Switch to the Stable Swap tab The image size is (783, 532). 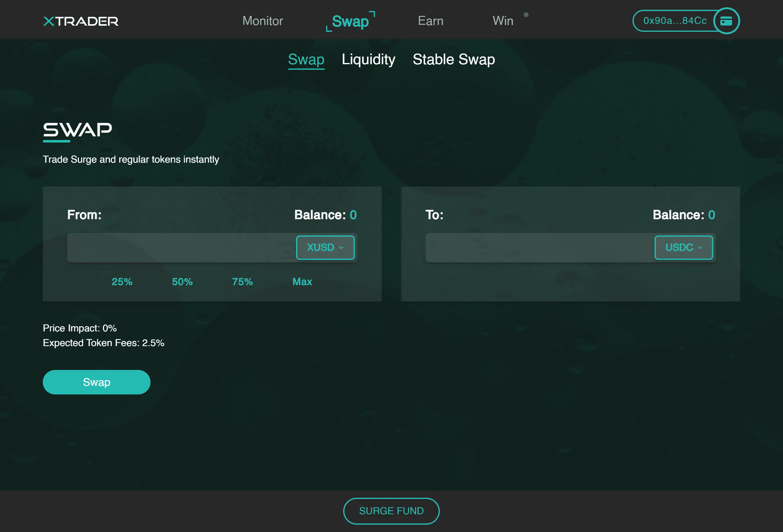click(x=454, y=60)
